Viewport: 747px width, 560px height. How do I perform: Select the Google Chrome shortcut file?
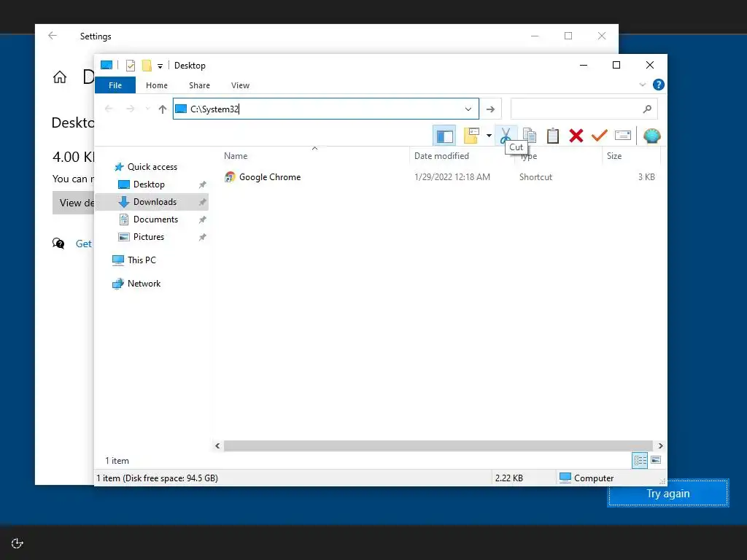click(270, 177)
